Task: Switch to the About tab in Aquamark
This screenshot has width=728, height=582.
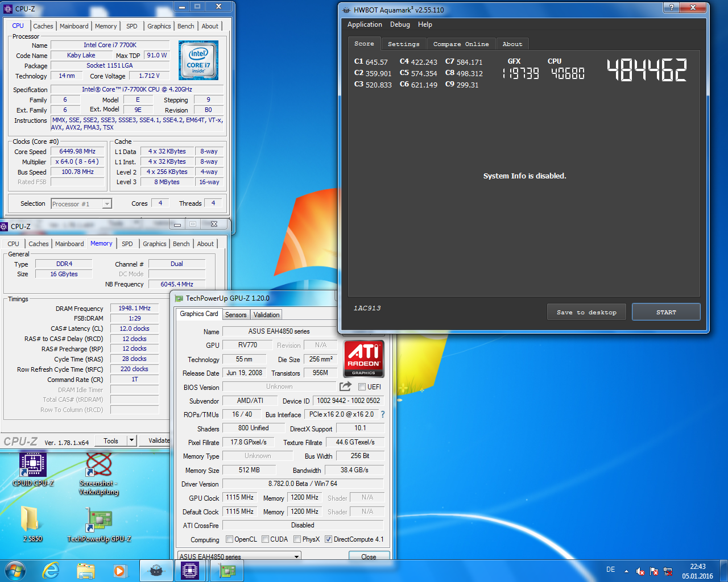Action: point(512,44)
